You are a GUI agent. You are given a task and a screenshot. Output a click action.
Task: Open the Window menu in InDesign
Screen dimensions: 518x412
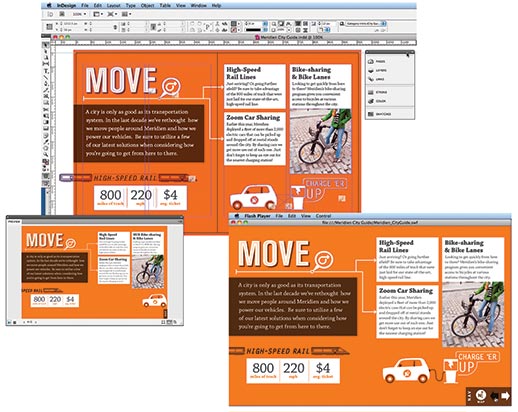tap(199, 5)
